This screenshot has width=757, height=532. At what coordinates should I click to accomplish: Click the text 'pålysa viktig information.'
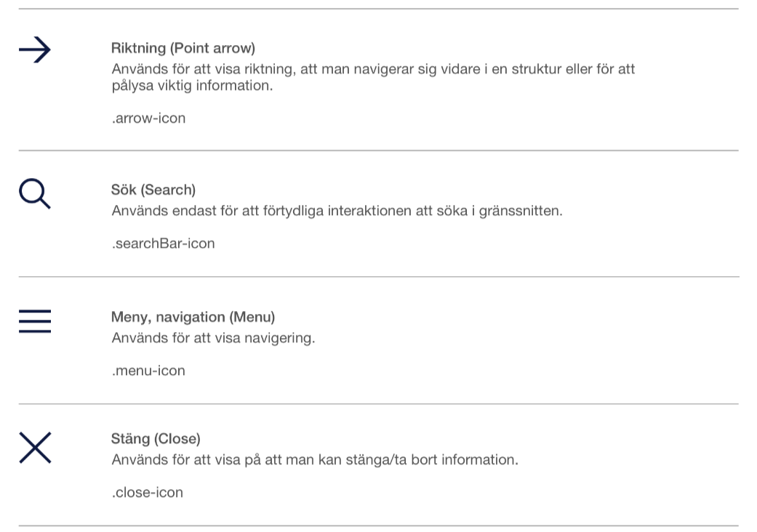tap(192, 86)
